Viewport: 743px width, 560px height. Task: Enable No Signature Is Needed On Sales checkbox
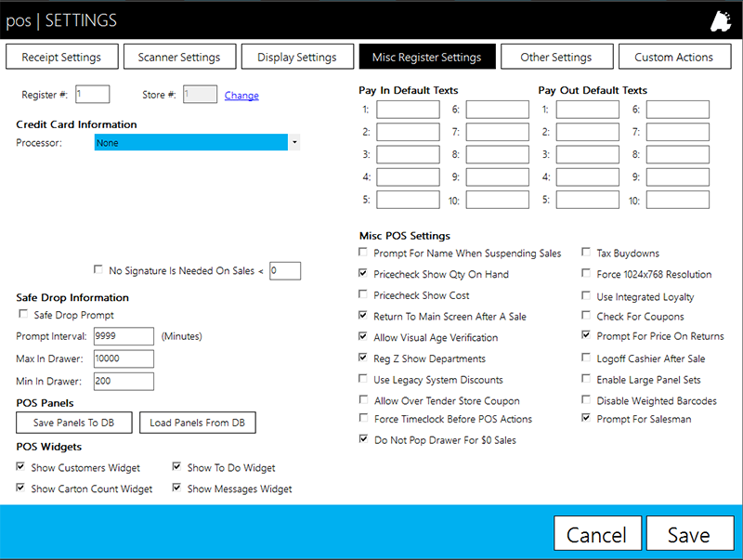pyautogui.click(x=98, y=269)
